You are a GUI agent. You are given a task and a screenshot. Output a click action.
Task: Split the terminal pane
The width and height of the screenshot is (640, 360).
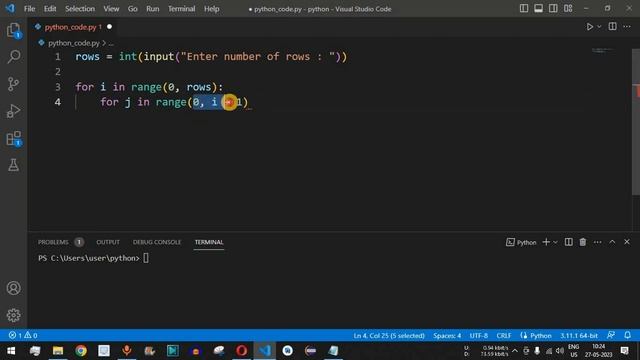pos(568,242)
